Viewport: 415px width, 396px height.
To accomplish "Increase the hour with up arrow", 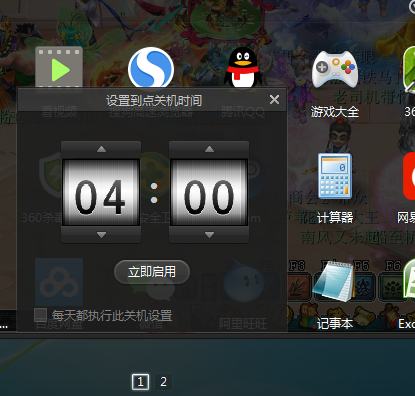I will coord(101,149).
